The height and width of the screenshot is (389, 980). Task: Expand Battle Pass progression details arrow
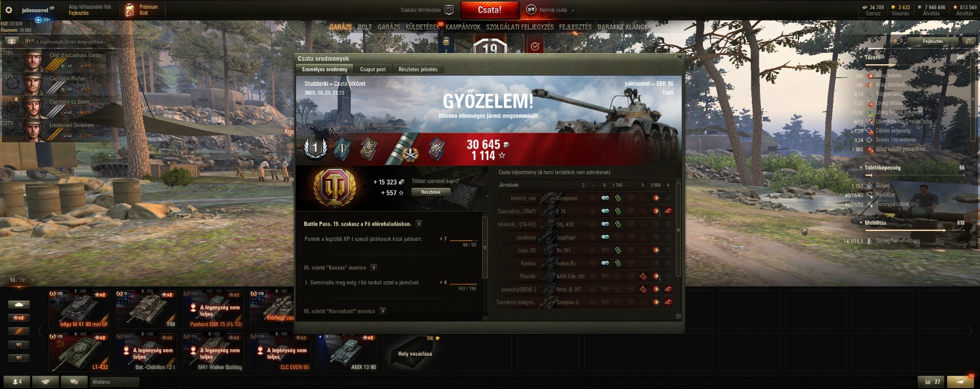(x=419, y=224)
